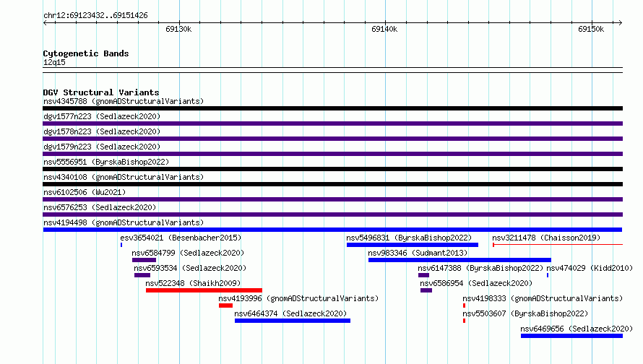Click the purple bar for nsv6102506
Screen dimensions: 643x364
click(x=332, y=199)
